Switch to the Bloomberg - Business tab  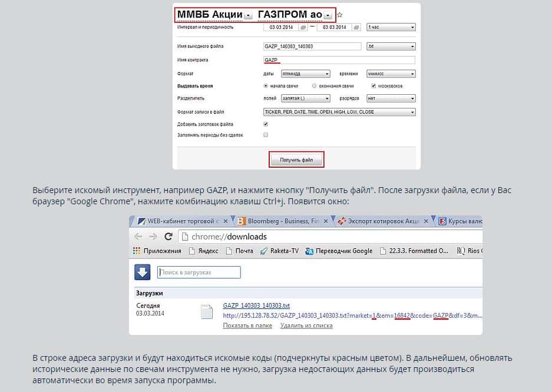[283, 221]
